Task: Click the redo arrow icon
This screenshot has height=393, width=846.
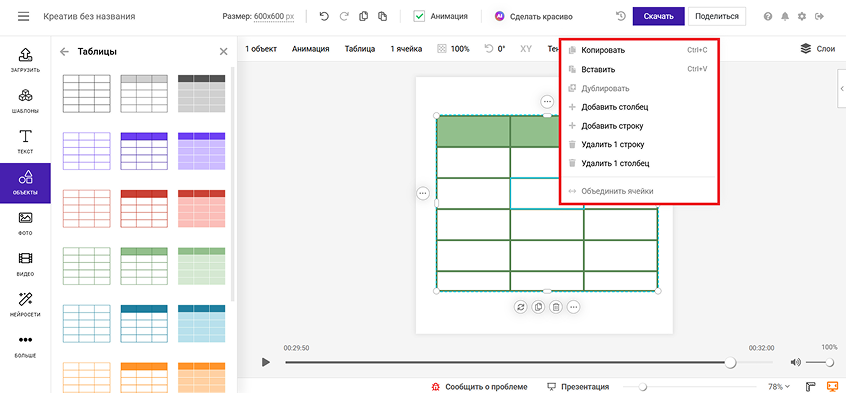Action: tap(344, 16)
